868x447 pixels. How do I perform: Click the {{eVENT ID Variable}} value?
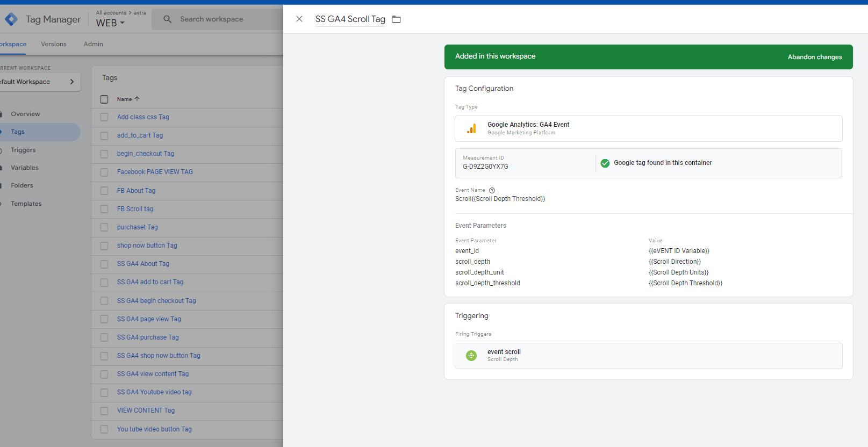click(679, 251)
